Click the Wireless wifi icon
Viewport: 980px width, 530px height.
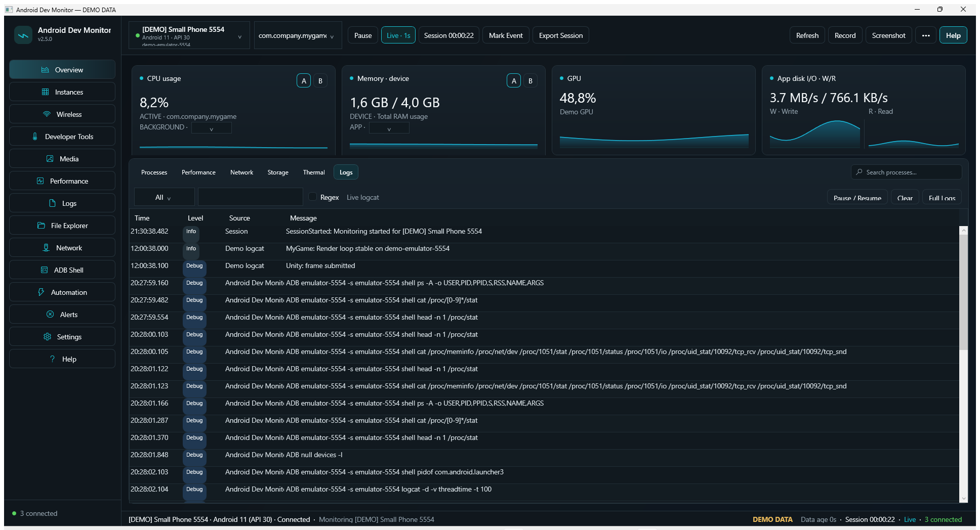click(x=47, y=114)
